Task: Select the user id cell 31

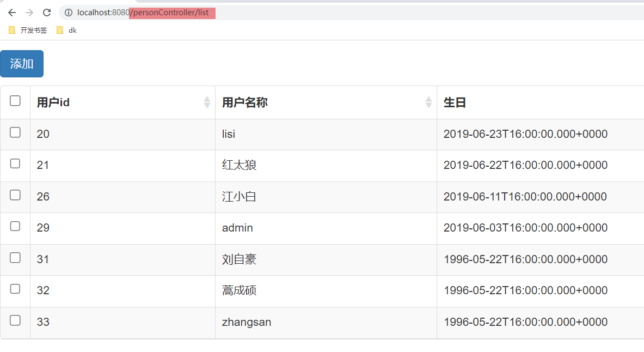Action: coord(123,260)
